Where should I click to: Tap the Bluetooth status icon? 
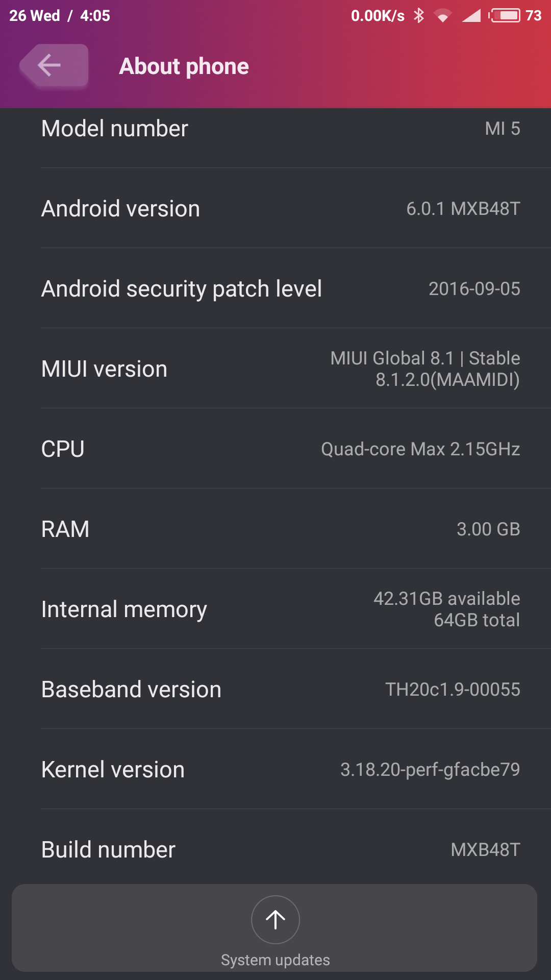click(x=419, y=15)
